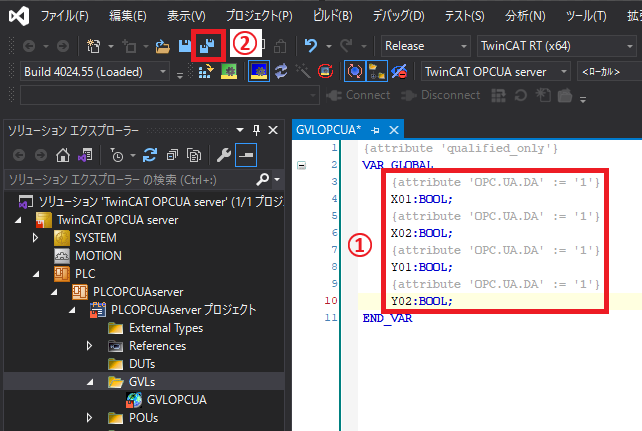Click the Undo arrow icon
Screen dimensions: 642x431
point(311,46)
